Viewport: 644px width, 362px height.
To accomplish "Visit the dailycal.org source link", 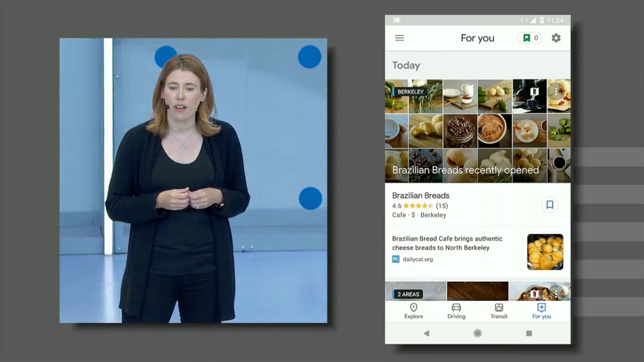I will [x=418, y=259].
